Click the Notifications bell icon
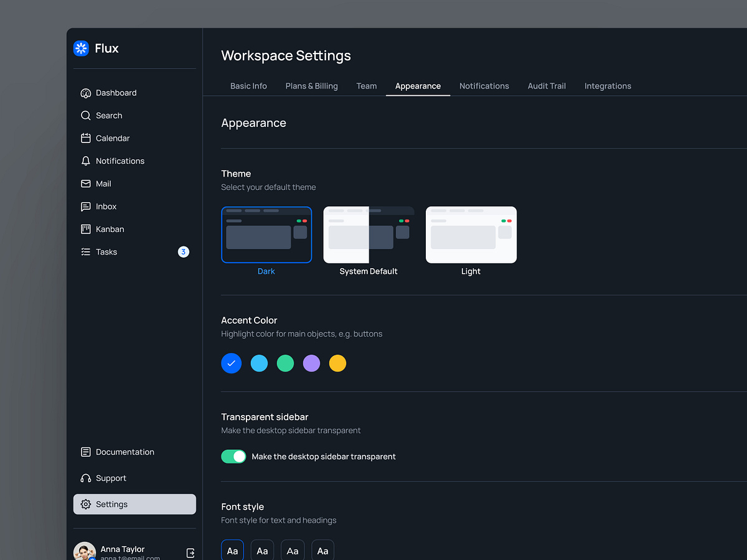 (85, 161)
